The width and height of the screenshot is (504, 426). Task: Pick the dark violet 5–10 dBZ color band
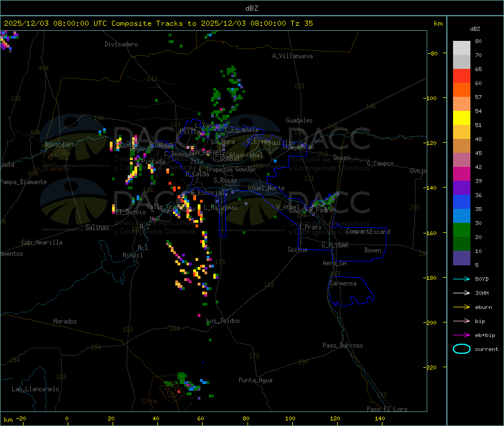tap(461, 258)
